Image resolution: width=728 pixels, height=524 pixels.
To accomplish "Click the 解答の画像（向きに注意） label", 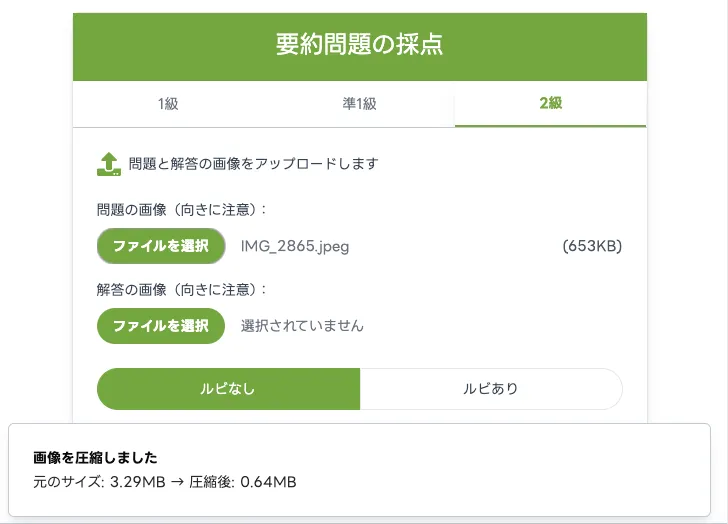I will click(183, 290).
